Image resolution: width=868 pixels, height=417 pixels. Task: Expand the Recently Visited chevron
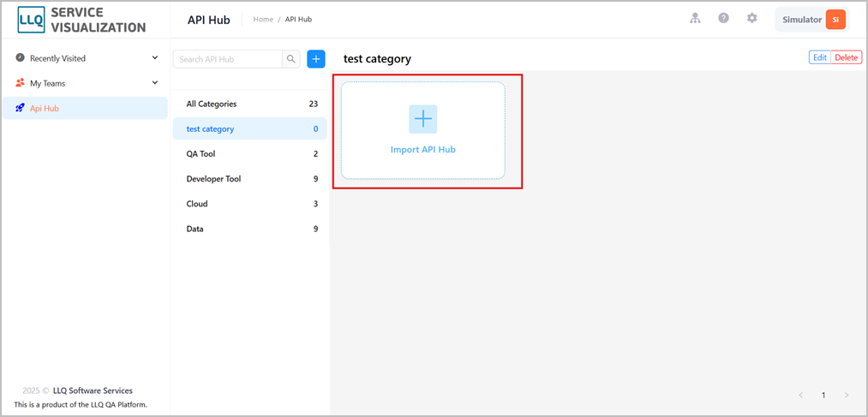[155, 57]
